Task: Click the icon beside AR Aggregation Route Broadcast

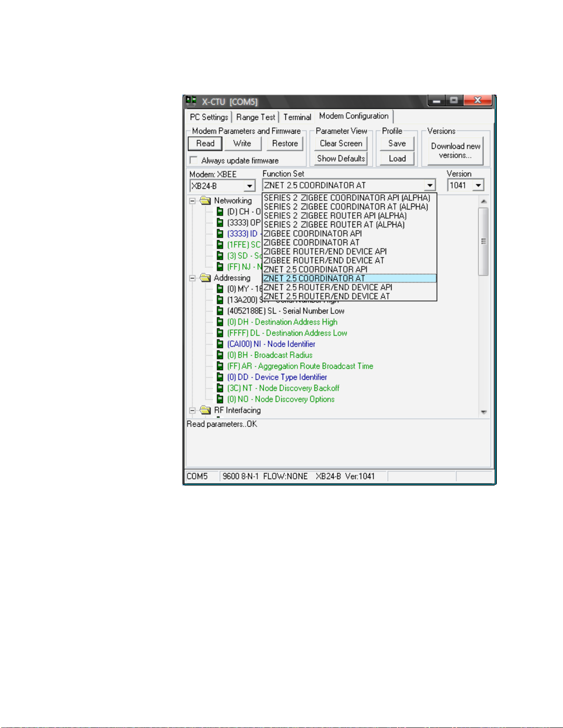Action: [x=220, y=366]
